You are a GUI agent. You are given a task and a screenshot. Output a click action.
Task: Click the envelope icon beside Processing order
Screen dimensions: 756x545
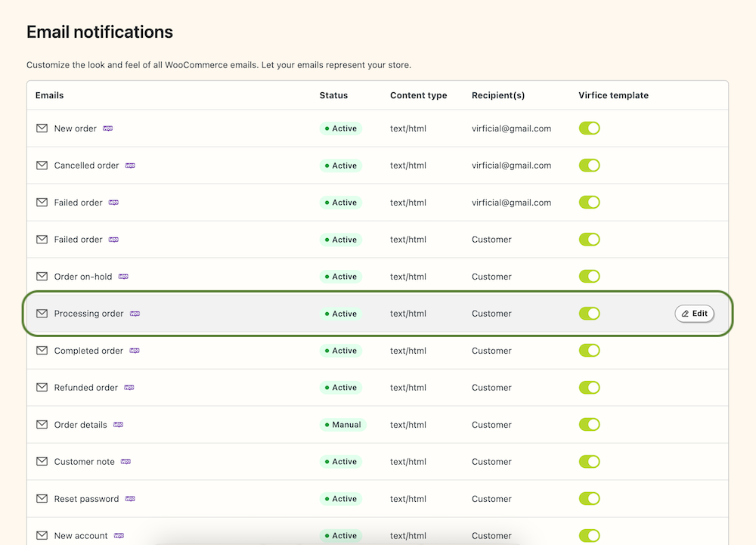42,314
